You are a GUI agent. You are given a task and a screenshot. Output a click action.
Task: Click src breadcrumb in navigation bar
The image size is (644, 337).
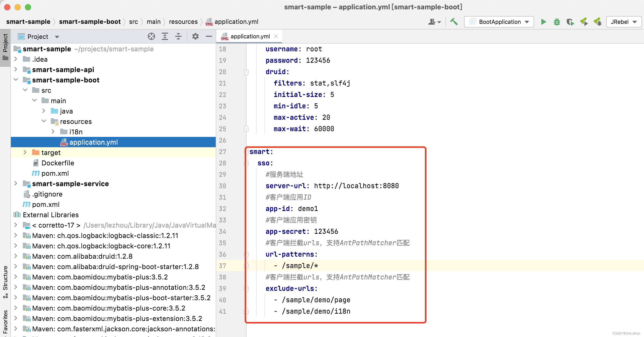[134, 22]
